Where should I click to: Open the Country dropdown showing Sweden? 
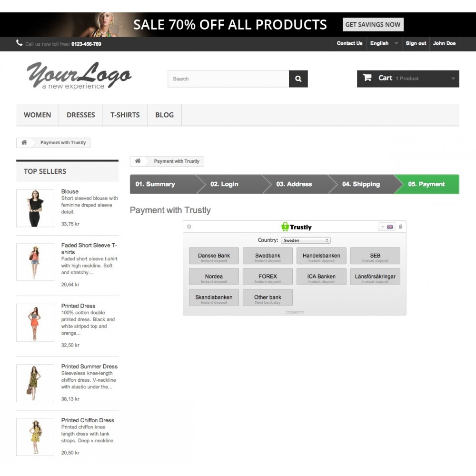point(306,240)
